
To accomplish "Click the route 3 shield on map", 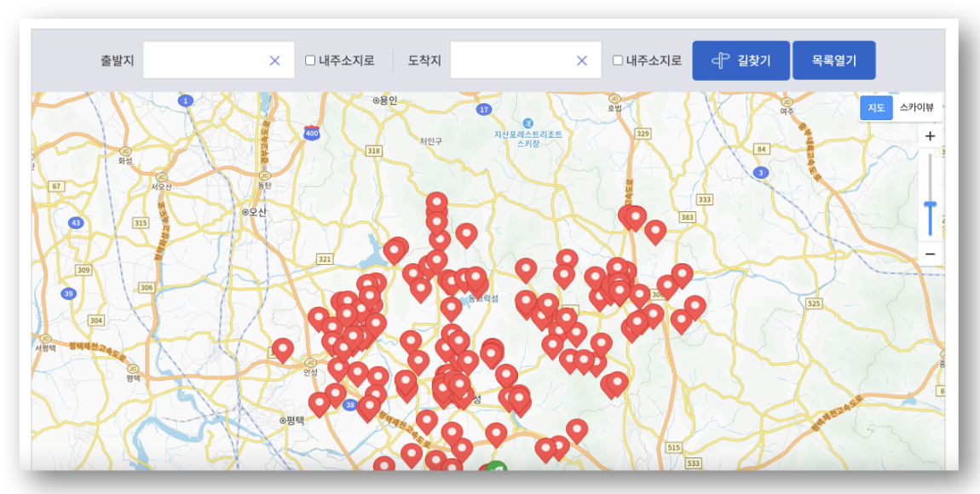I will coord(760,173).
